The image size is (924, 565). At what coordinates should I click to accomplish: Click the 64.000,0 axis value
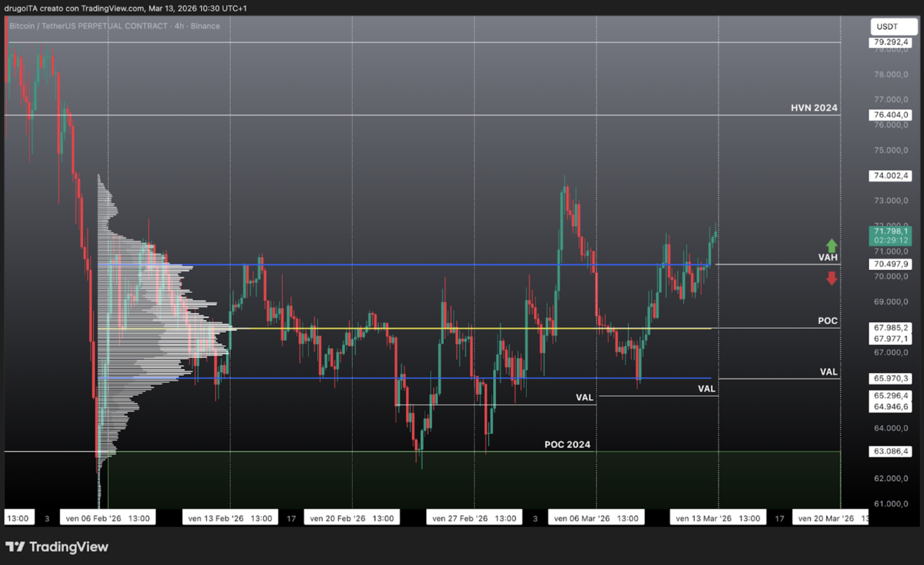[891, 428]
